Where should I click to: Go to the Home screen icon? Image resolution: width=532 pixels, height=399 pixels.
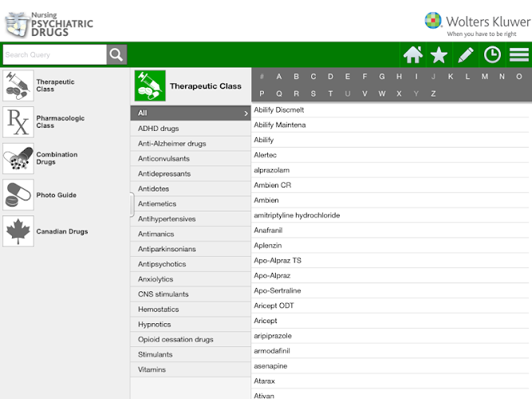413,55
